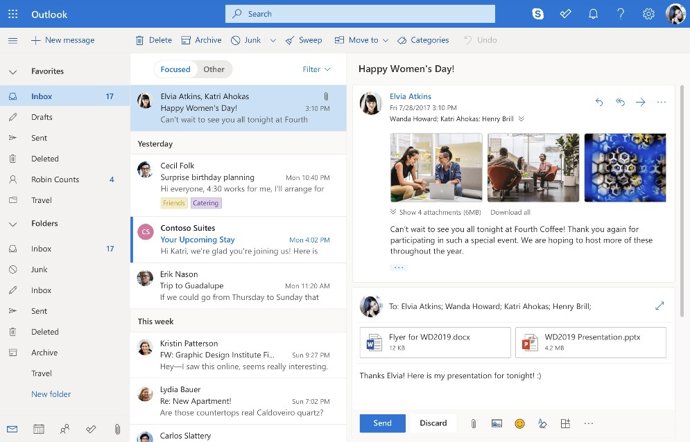Click Sweep in the toolbar
Screen dimensions: 690x442
tap(304, 40)
